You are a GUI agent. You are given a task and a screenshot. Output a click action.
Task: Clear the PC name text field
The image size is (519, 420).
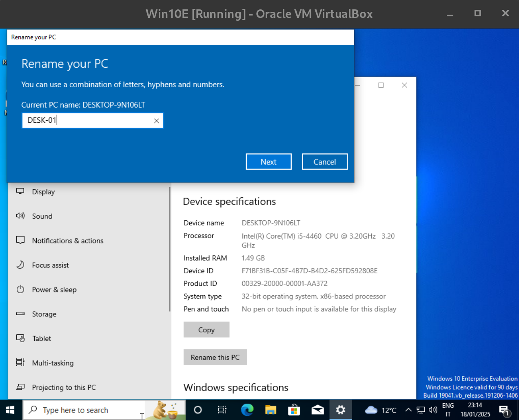click(156, 121)
